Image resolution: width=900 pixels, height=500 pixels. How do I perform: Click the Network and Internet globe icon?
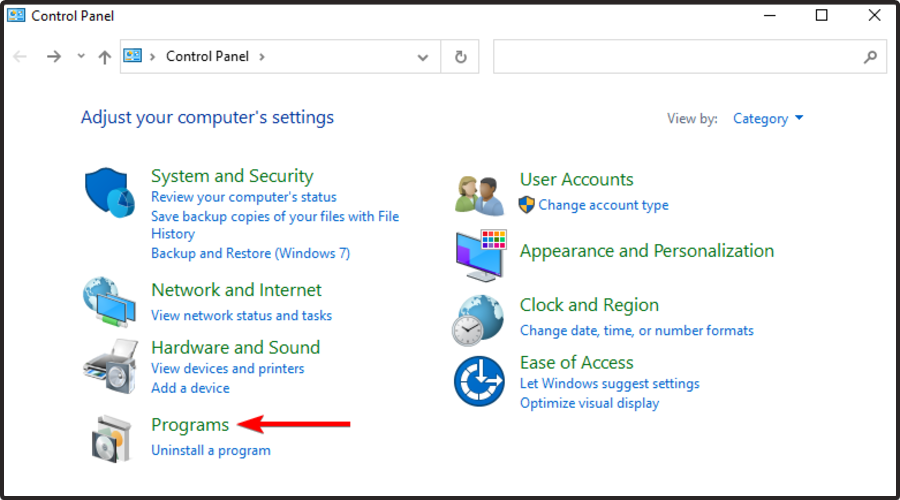point(109,302)
